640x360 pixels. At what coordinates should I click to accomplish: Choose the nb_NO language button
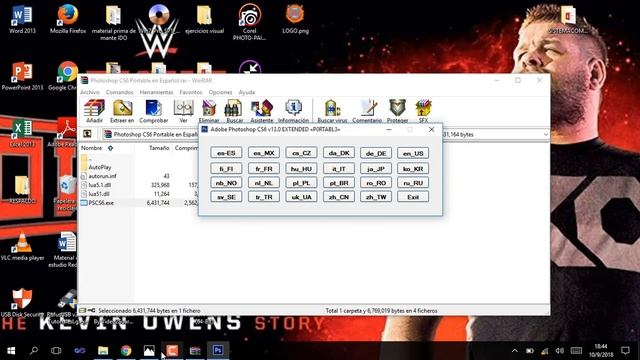[x=226, y=183]
